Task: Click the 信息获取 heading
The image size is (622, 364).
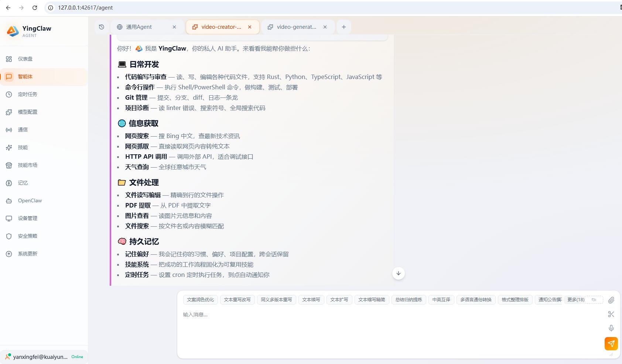Action: click(x=144, y=123)
